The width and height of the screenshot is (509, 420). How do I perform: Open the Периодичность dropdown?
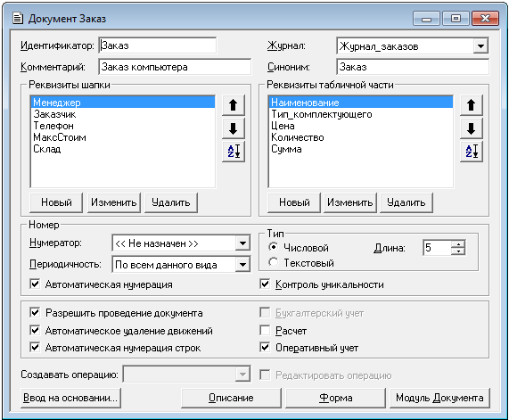point(242,265)
